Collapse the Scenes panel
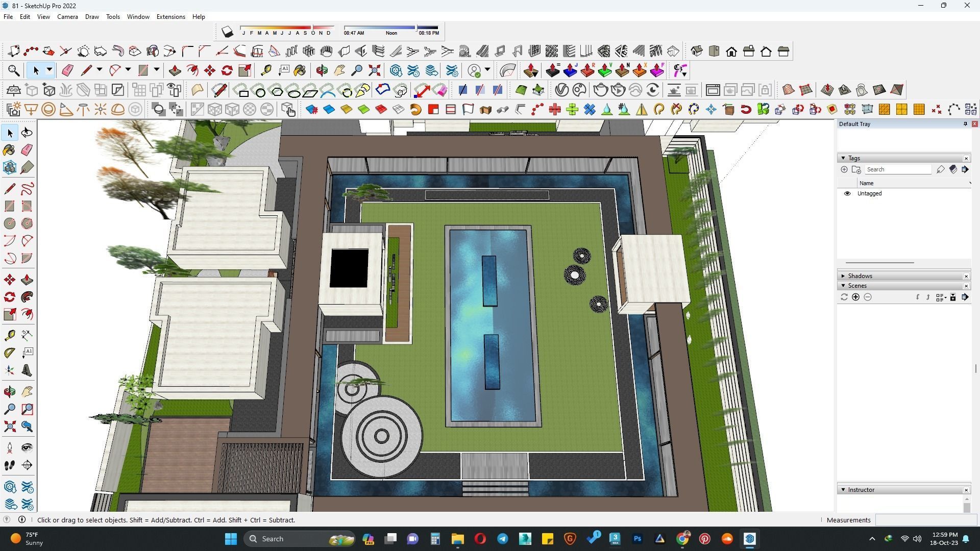Image resolution: width=980 pixels, height=551 pixels. pyautogui.click(x=843, y=286)
